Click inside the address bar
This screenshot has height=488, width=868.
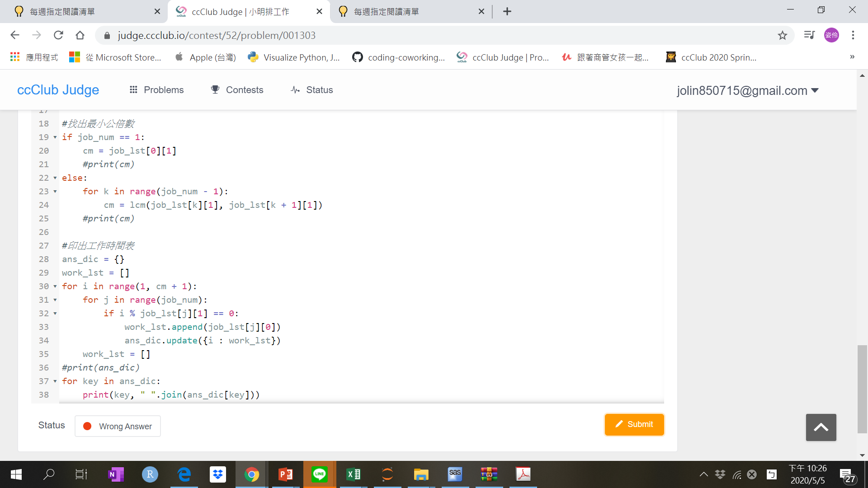click(x=316, y=35)
